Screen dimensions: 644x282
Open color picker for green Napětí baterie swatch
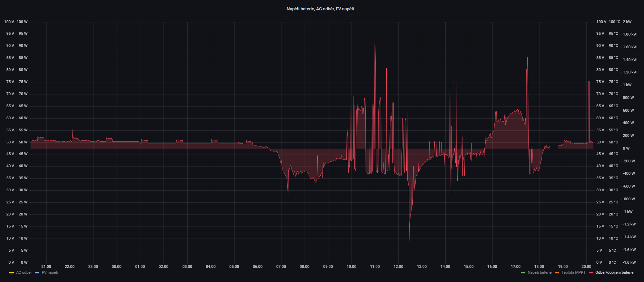pos(523,273)
